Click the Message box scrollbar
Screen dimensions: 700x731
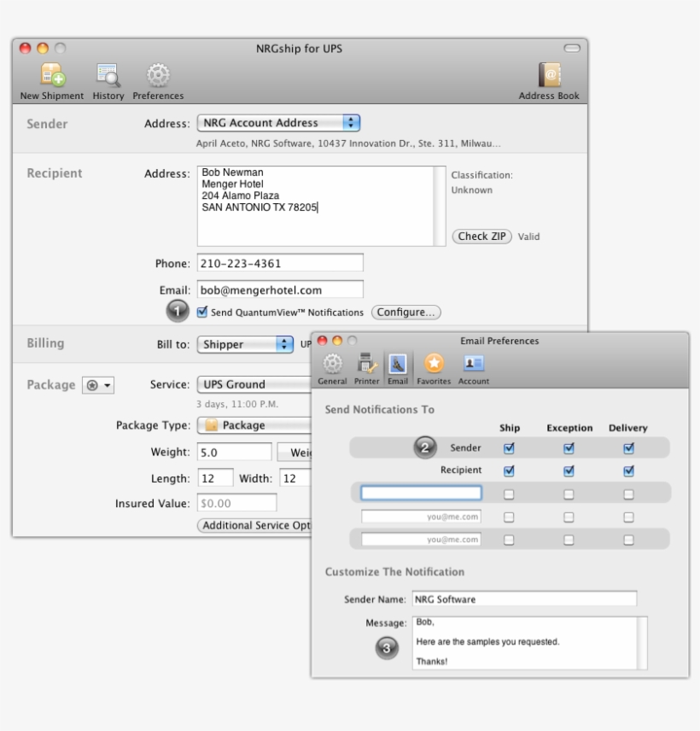(642, 643)
